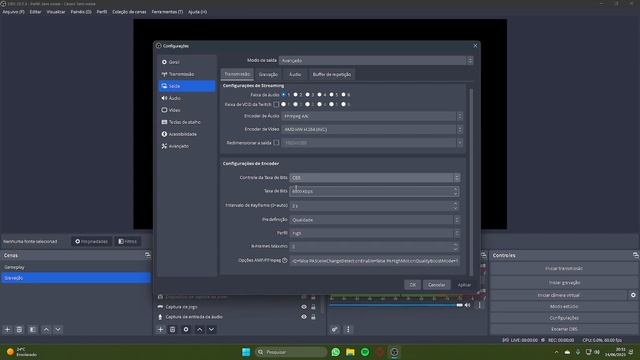The image size is (640, 360).
Task: Open source properties gear in sources toolbar
Action: click(x=186, y=329)
